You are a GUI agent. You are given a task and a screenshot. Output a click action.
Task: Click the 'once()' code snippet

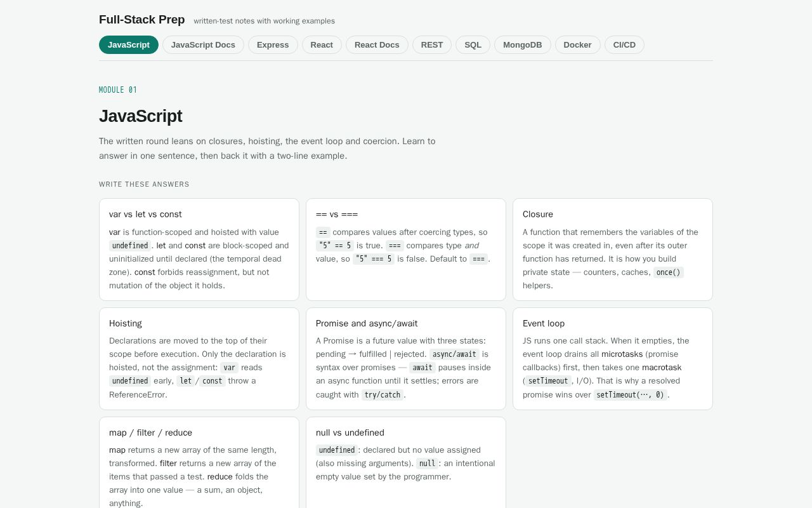pos(669,272)
